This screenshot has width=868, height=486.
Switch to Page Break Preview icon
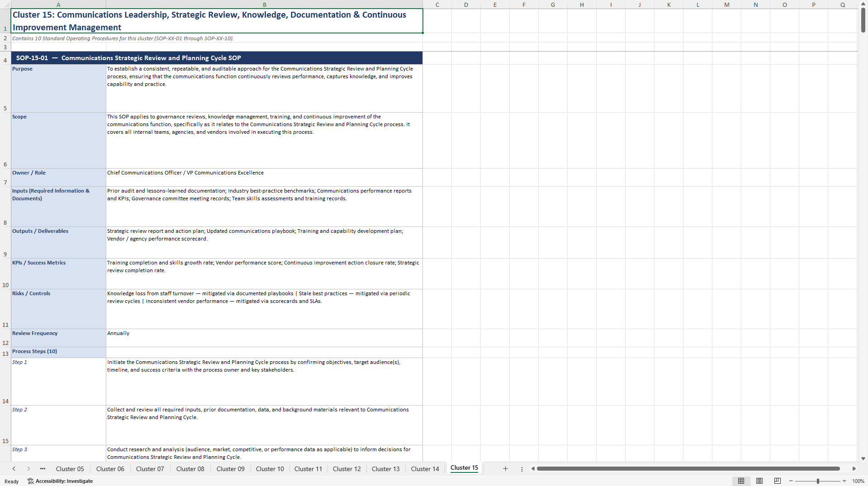pos(778,481)
